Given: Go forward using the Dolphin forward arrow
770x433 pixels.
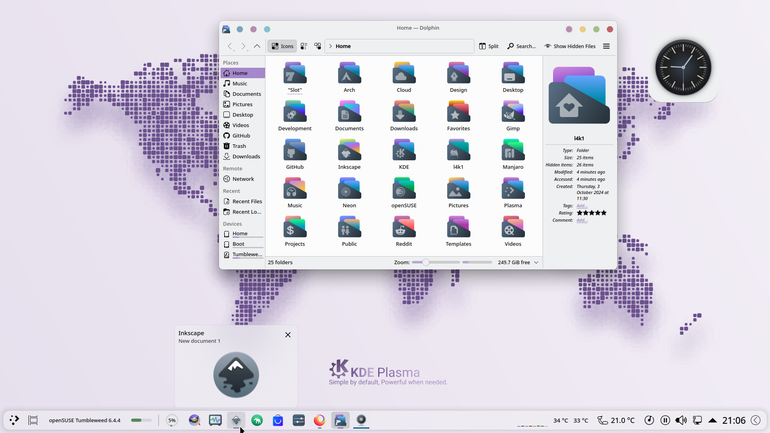Looking at the screenshot, I should (243, 46).
